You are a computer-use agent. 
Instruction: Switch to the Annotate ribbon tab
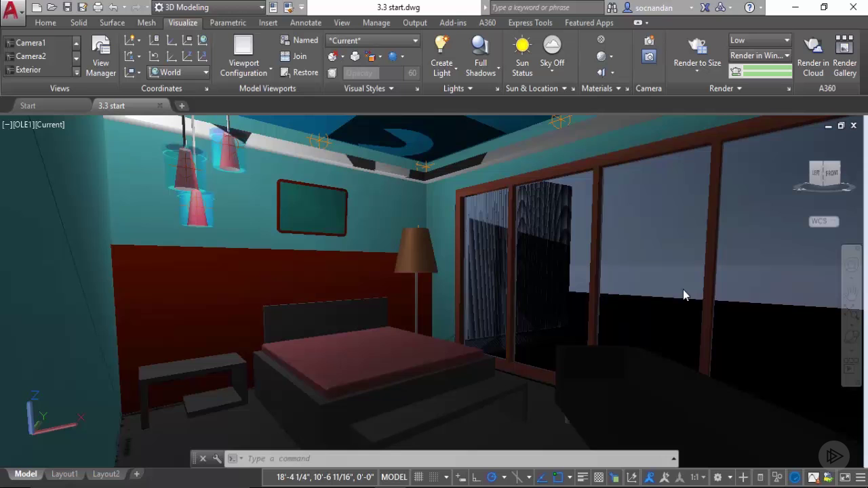305,22
